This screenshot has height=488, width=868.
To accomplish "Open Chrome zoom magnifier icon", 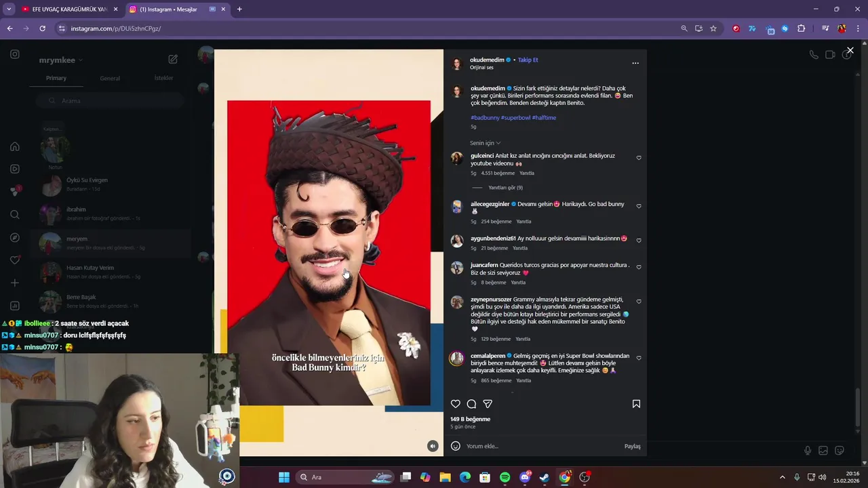I will 684,28.
